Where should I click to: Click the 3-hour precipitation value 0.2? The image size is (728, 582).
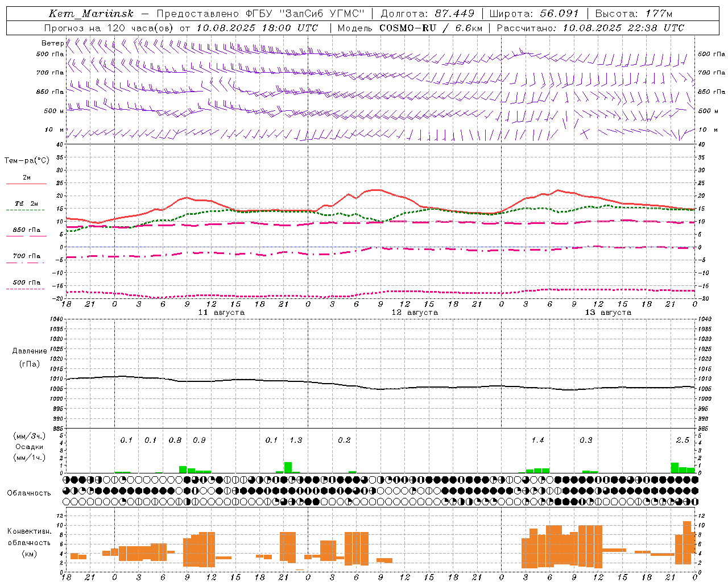click(344, 440)
